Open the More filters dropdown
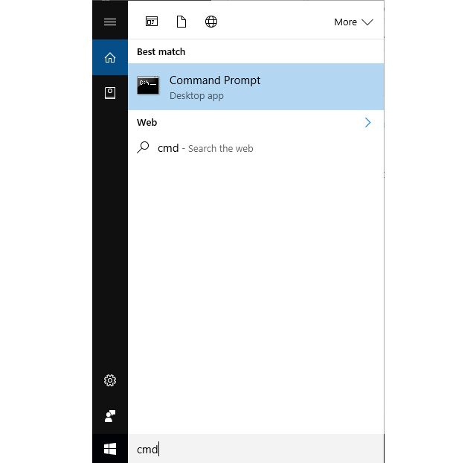This screenshot has height=463, width=476. pos(353,22)
